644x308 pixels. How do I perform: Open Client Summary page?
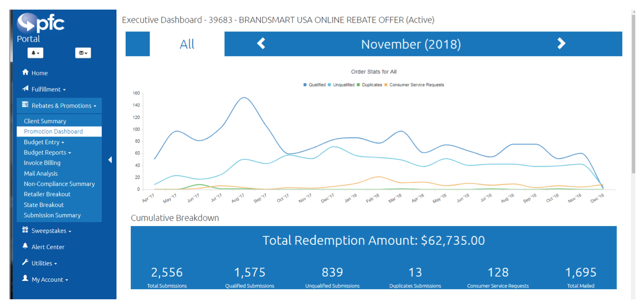tap(45, 121)
